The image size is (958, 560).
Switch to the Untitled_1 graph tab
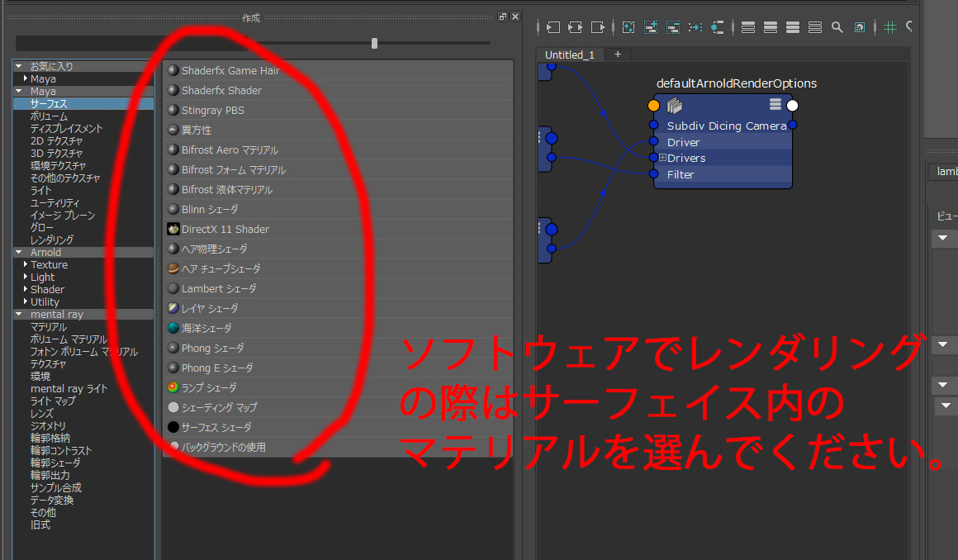[569, 55]
